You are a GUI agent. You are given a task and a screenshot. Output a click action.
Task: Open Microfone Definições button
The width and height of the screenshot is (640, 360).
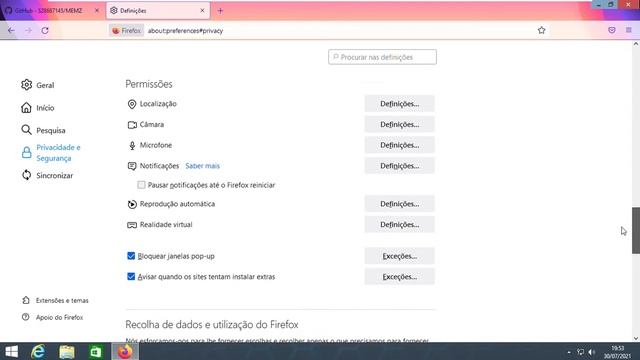(x=400, y=145)
